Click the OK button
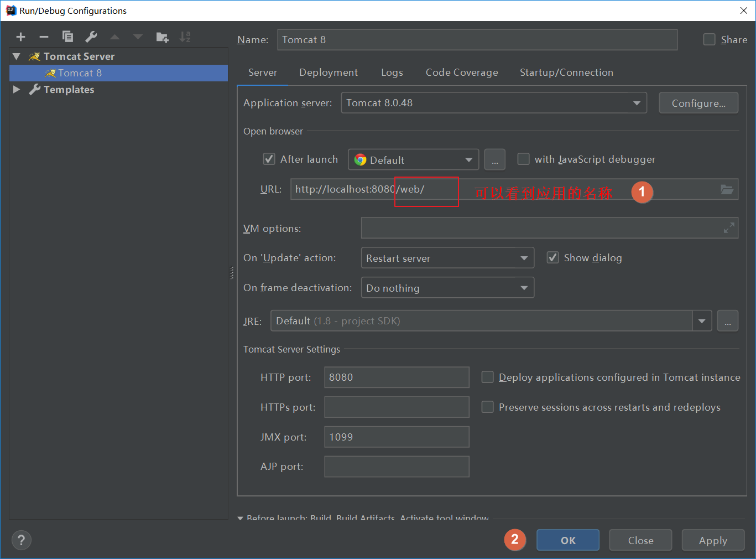 click(568, 540)
